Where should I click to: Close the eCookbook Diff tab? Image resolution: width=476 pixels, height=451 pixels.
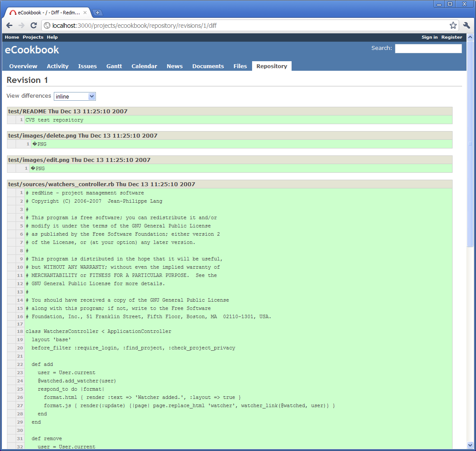click(85, 13)
